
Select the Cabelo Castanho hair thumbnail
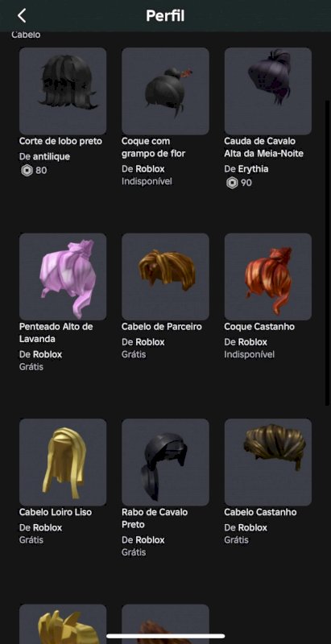point(267,462)
